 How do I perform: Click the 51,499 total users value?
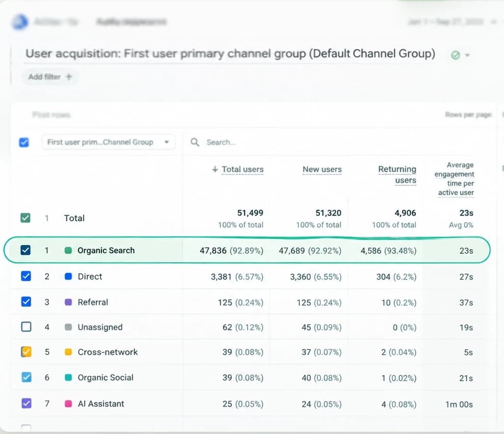pos(250,213)
